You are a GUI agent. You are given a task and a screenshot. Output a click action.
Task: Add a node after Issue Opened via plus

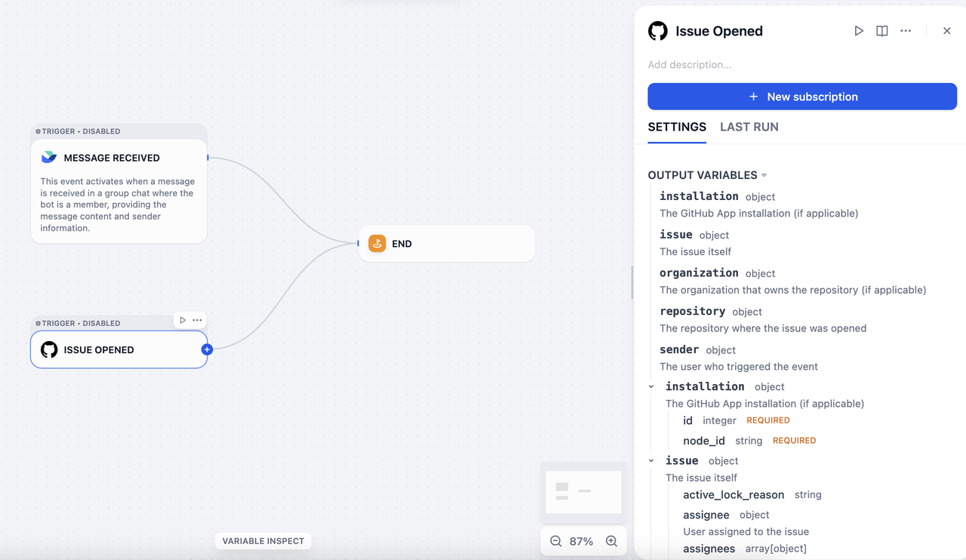pos(207,349)
